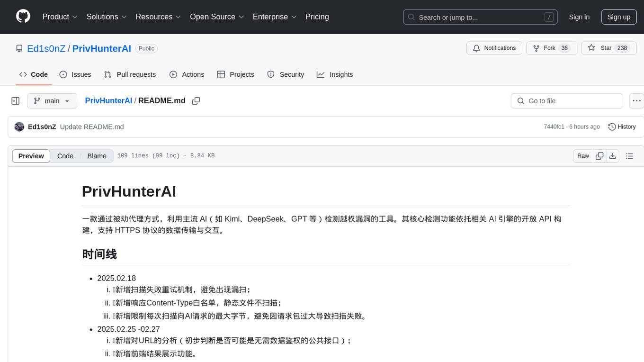Open the more file actions ellipsis menu
Screen dimensions: 644x362
point(636,101)
